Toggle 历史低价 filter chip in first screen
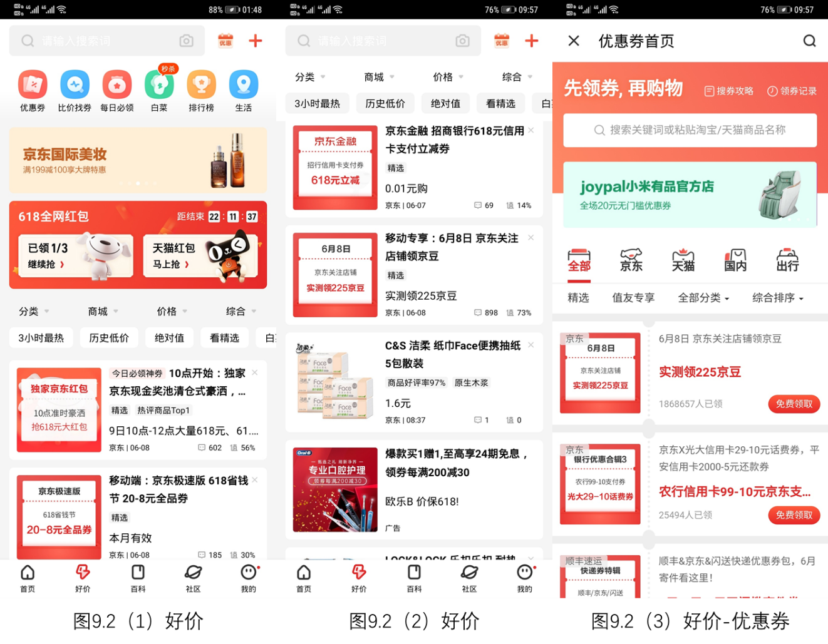The height and width of the screenshot is (644, 828). click(109, 338)
